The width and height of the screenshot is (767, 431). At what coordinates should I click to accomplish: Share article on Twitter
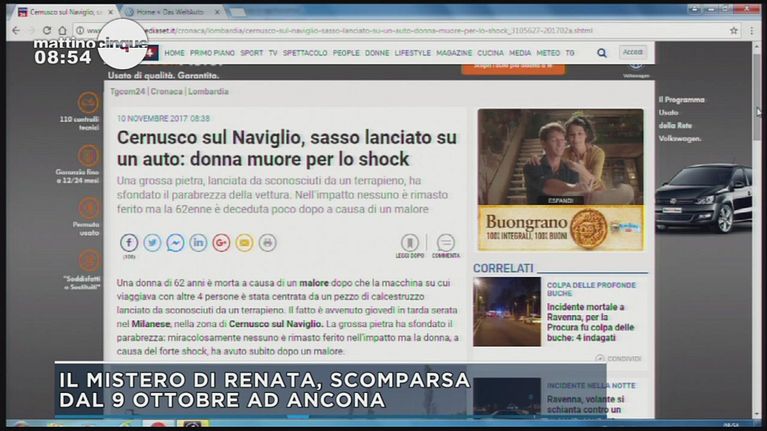pyautogui.click(x=152, y=242)
